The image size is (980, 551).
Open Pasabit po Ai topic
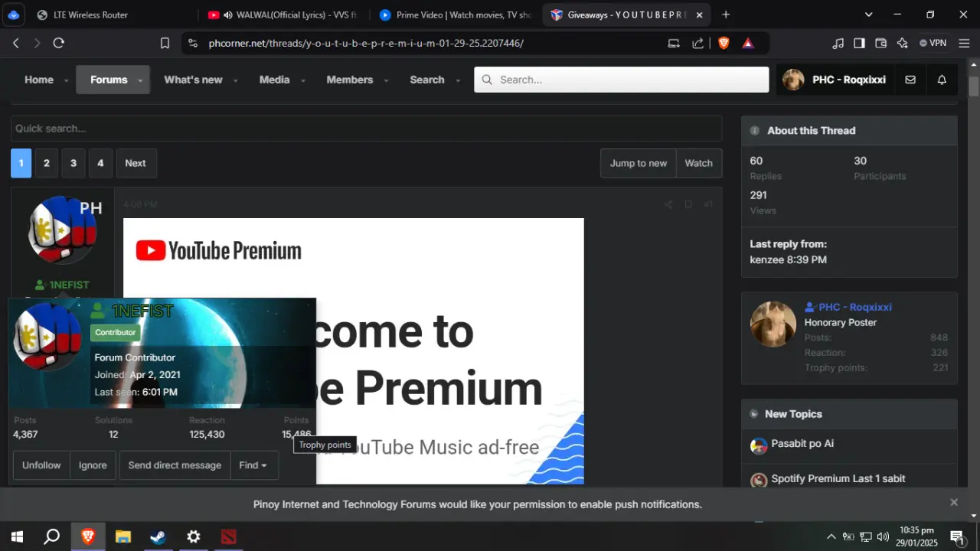(802, 443)
